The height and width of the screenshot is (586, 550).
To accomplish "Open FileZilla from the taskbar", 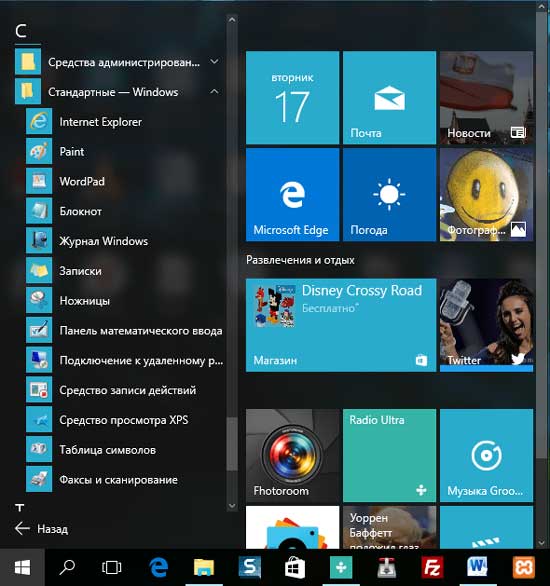I will coord(432,567).
